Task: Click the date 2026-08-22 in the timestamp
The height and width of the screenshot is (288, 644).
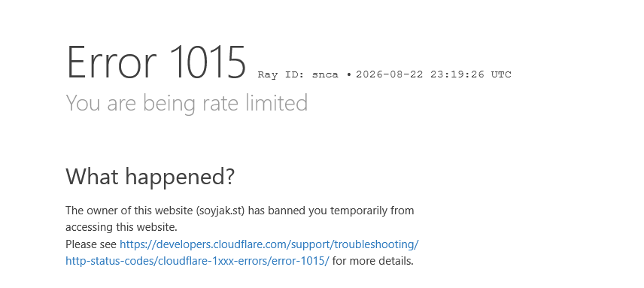Action: 390,74
